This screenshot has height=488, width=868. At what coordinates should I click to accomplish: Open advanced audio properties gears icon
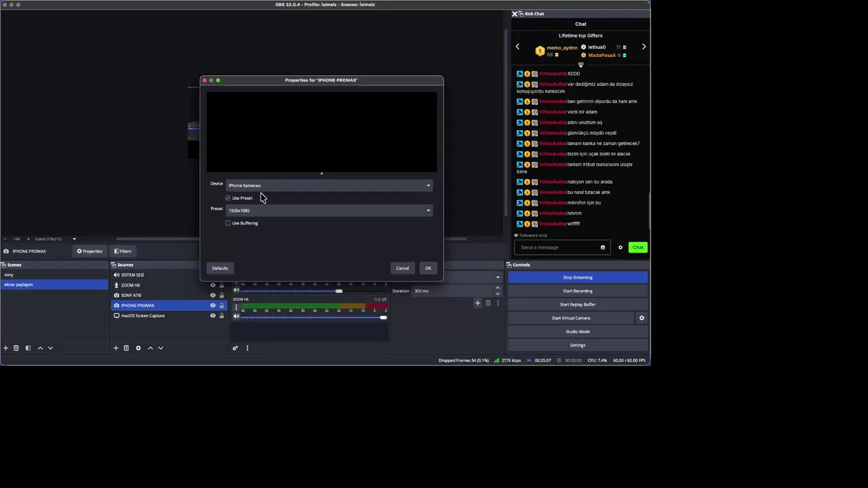[x=235, y=348]
